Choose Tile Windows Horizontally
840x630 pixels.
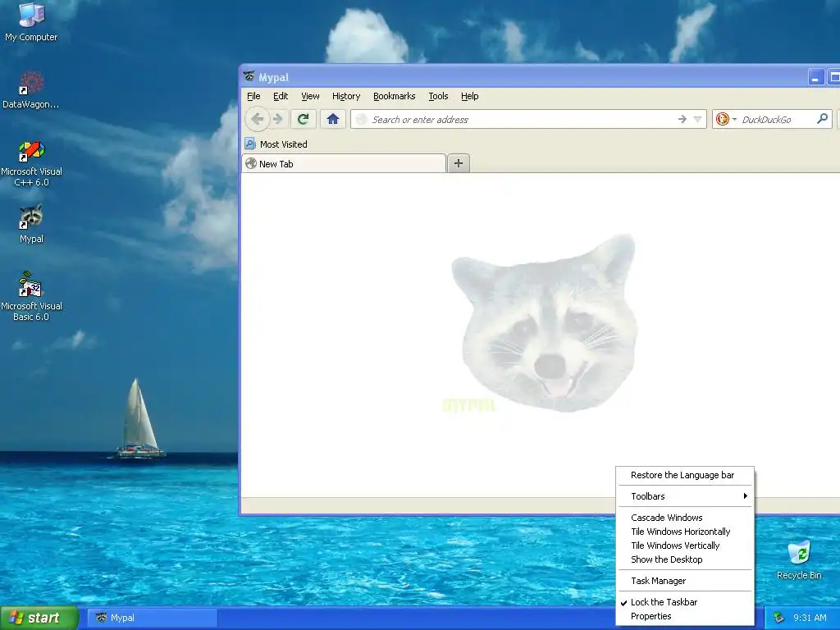(x=685, y=532)
